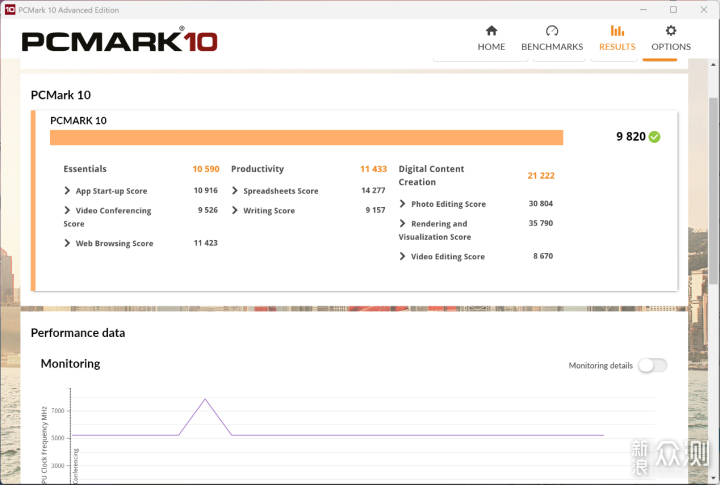Click the orange PCMark 10 score bar
The height and width of the screenshot is (485, 720).
click(x=306, y=137)
